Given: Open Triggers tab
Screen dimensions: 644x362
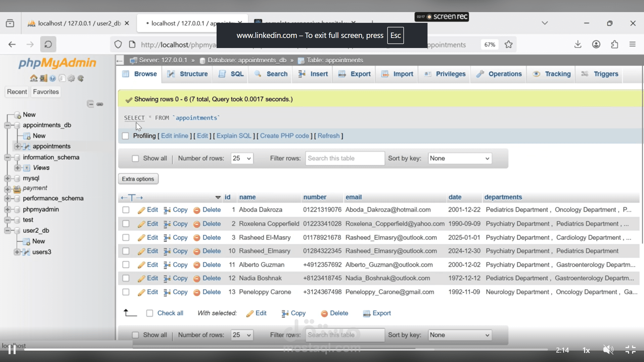Looking at the screenshot, I should 600,74.
